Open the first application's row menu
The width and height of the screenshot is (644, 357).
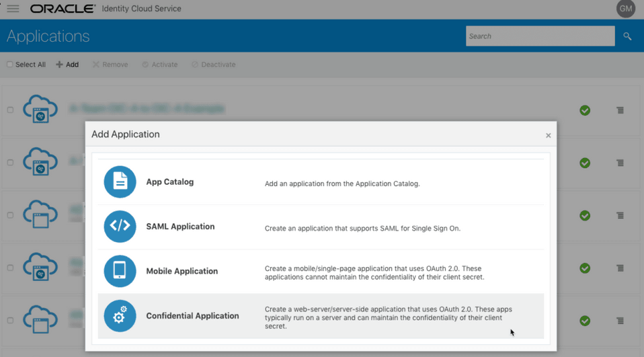click(620, 110)
